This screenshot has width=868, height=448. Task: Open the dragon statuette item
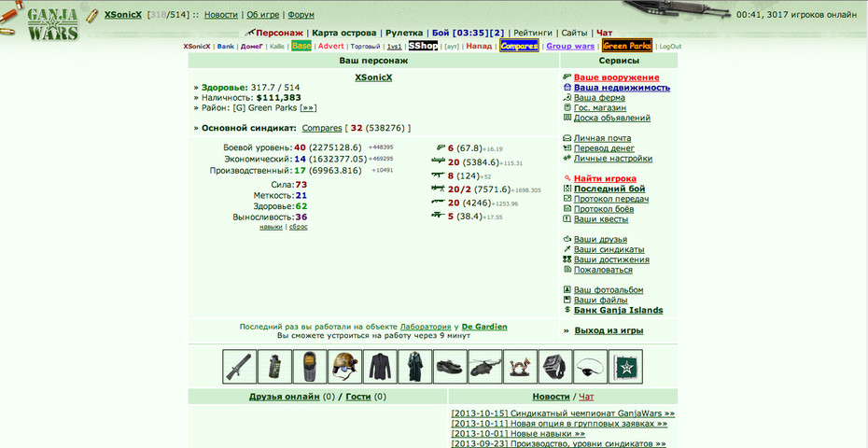(x=520, y=367)
